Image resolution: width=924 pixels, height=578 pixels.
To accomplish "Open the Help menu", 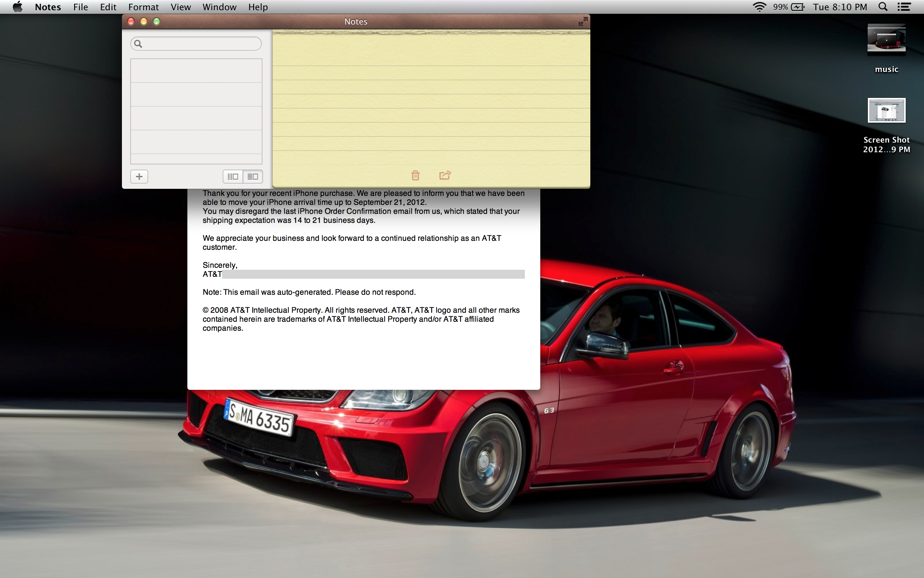I will tap(258, 7).
